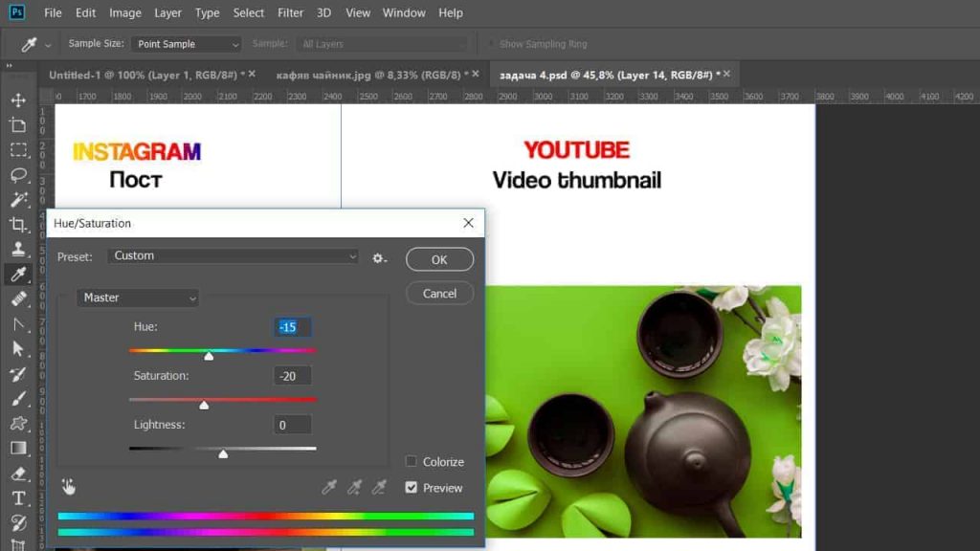Close the кафяв чайник.jpg tab

point(476,74)
